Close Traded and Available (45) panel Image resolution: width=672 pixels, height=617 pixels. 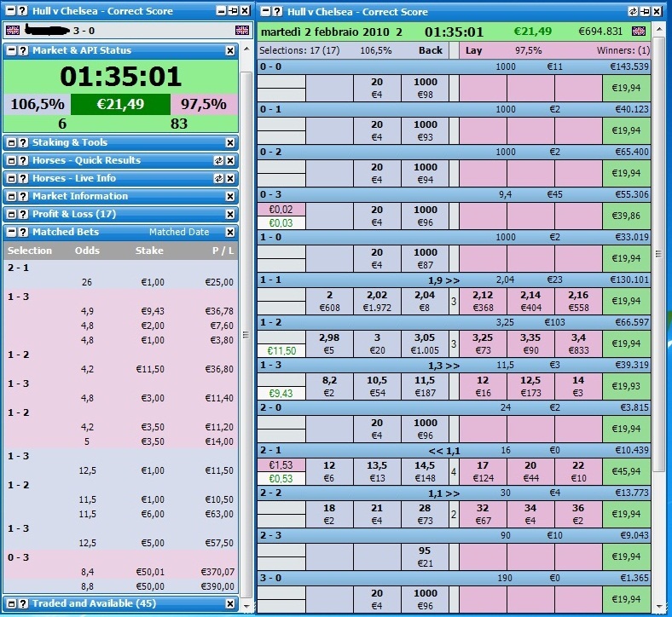[x=230, y=604]
